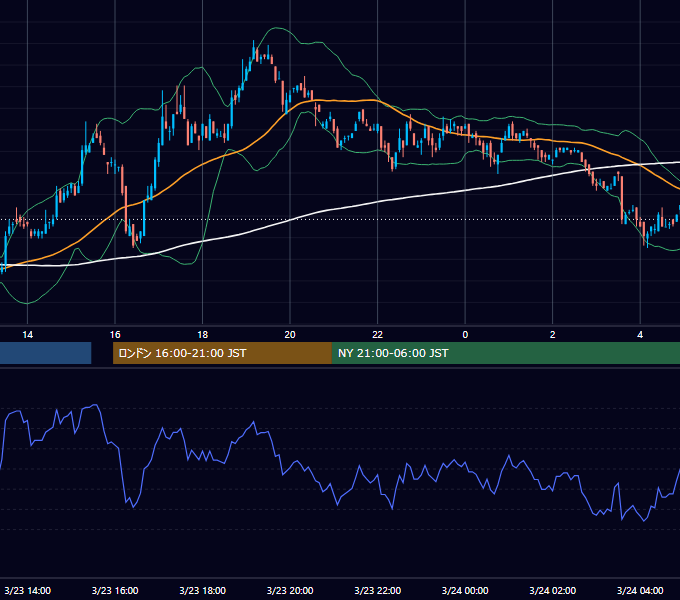Click the 4 hour axis label
The width and height of the screenshot is (680, 600).
coord(640,335)
